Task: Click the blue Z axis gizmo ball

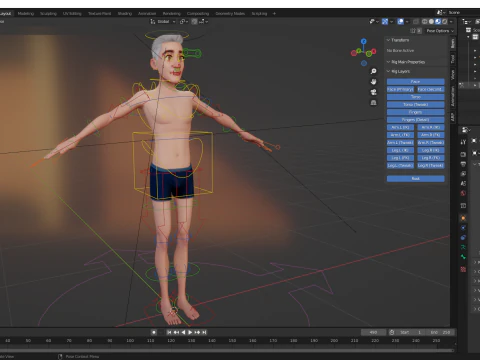Action: [364, 41]
